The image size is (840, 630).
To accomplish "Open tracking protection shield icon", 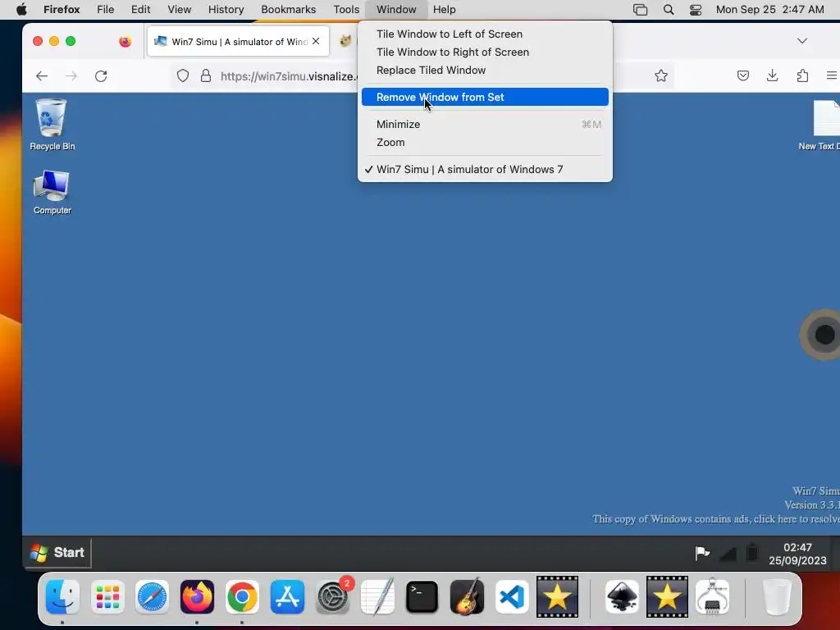I will tap(183, 76).
